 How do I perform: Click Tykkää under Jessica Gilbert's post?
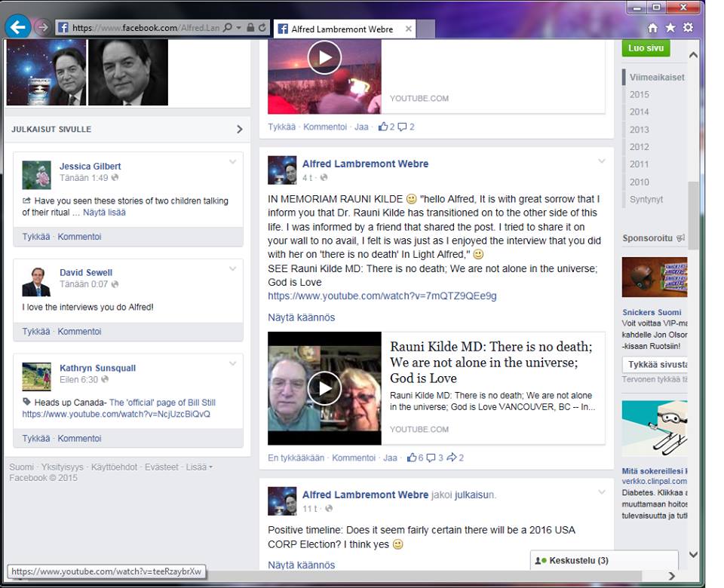pos(36,236)
